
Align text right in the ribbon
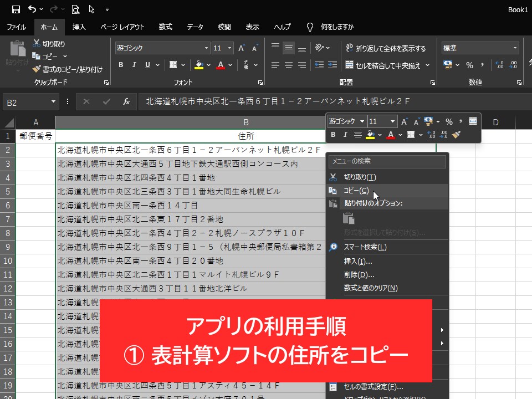302,64
